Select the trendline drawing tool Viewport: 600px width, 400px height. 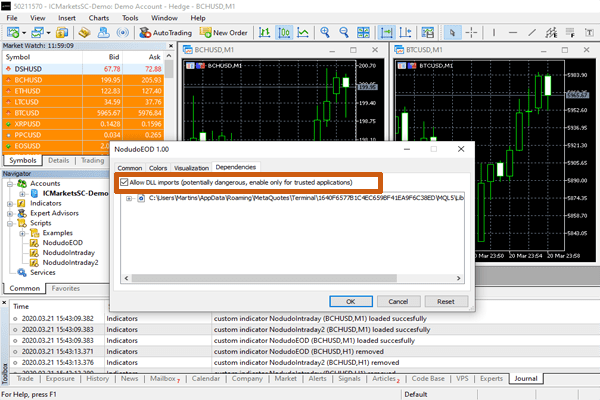532,33
